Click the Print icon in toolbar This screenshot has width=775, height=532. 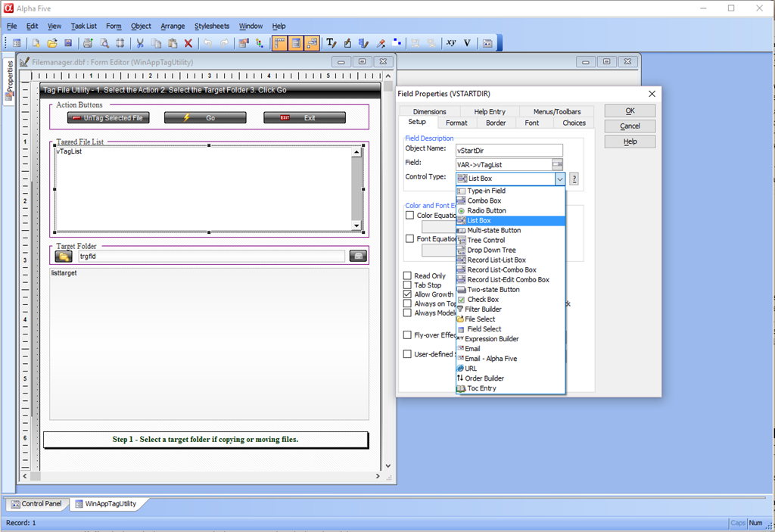click(89, 43)
